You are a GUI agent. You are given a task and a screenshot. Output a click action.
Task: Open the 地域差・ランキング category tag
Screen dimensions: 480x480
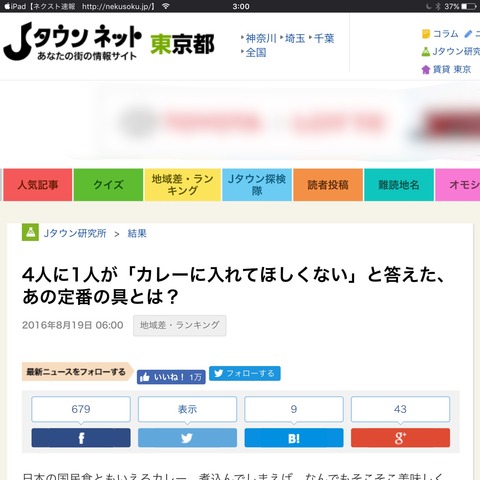pos(180,325)
